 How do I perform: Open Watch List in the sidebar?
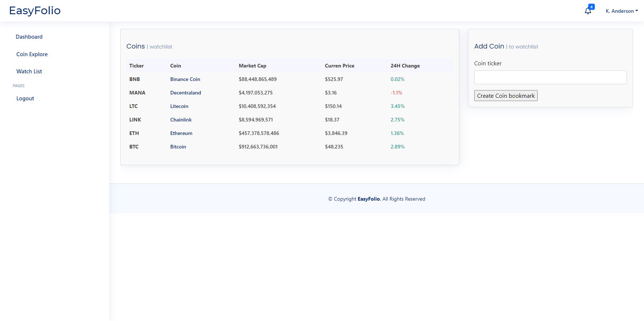29,71
